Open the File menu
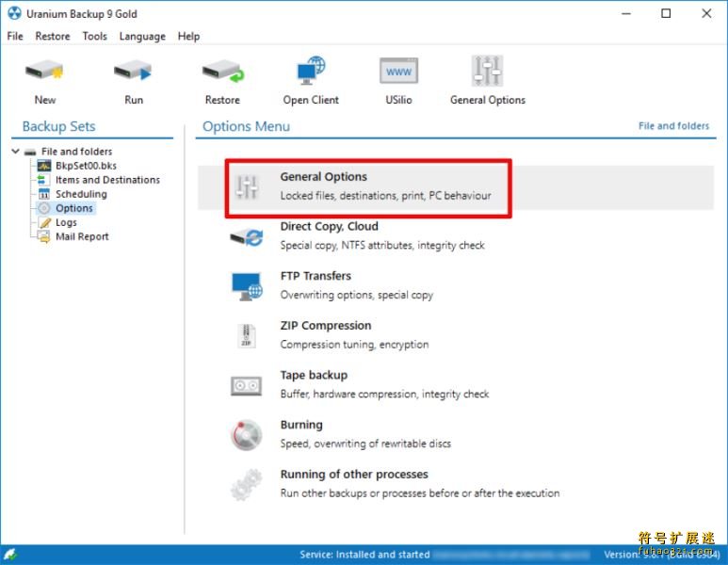 click(x=15, y=36)
